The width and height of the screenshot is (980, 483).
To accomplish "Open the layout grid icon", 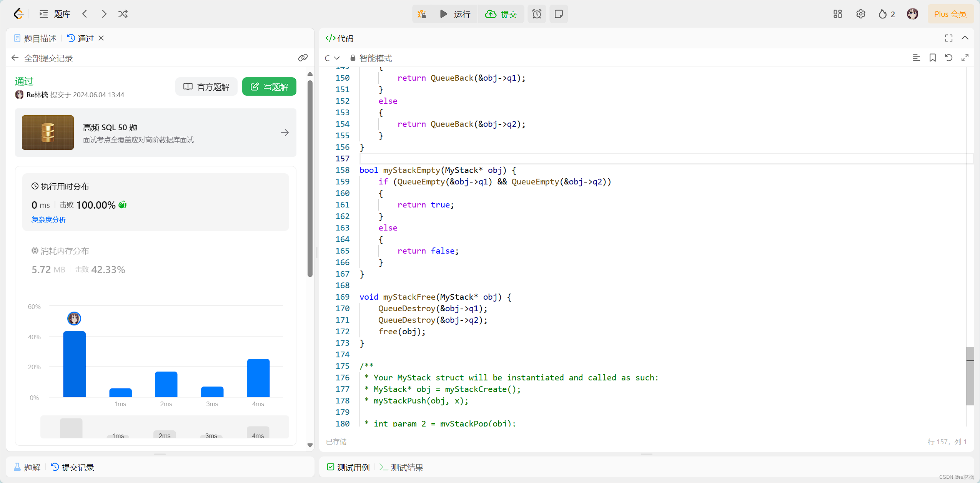I will [x=837, y=14].
